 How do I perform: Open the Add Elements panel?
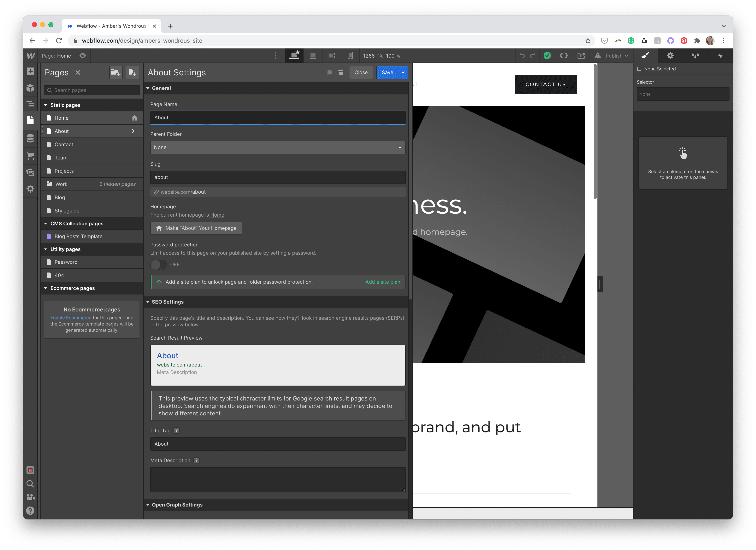30,71
